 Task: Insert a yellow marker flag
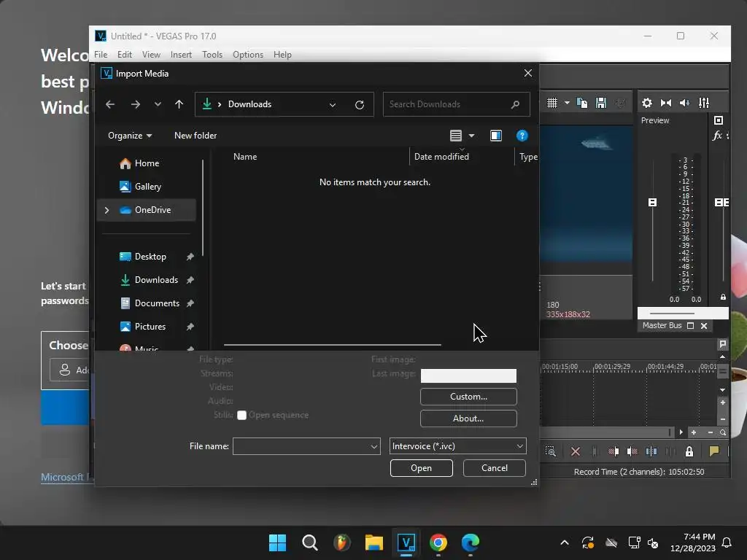point(713,451)
